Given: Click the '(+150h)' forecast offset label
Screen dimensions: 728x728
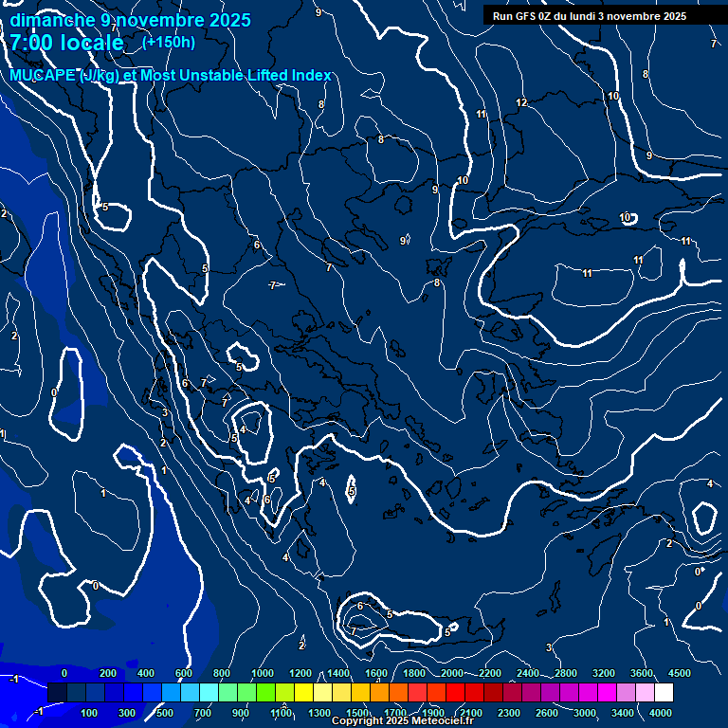Looking at the screenshot, I should pyautogui.click(x=169, y=43).
